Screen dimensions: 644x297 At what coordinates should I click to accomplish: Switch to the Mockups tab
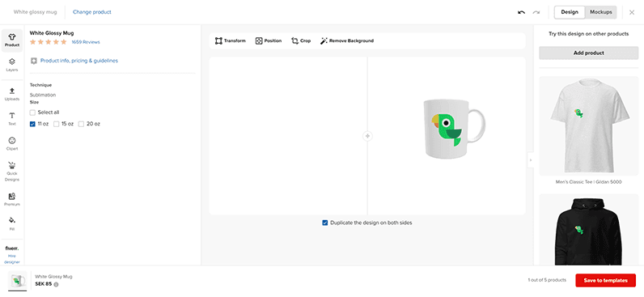click(x=601, y=12)
